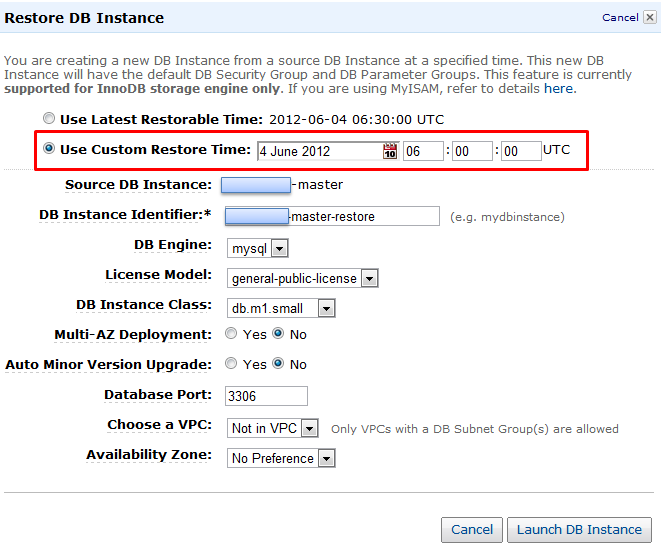Click the '(e.g. mydbinstance)' hint text
The width and height of the screenshot is (661, 546).
(507, 217)
